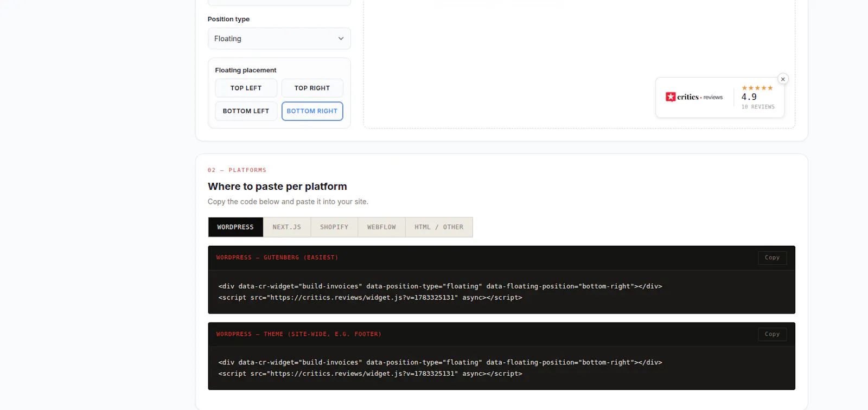Click the 4.9 rating value
The height and width of the screenshot is (410, 868).
pyautogui.click(x=749, y=97)
